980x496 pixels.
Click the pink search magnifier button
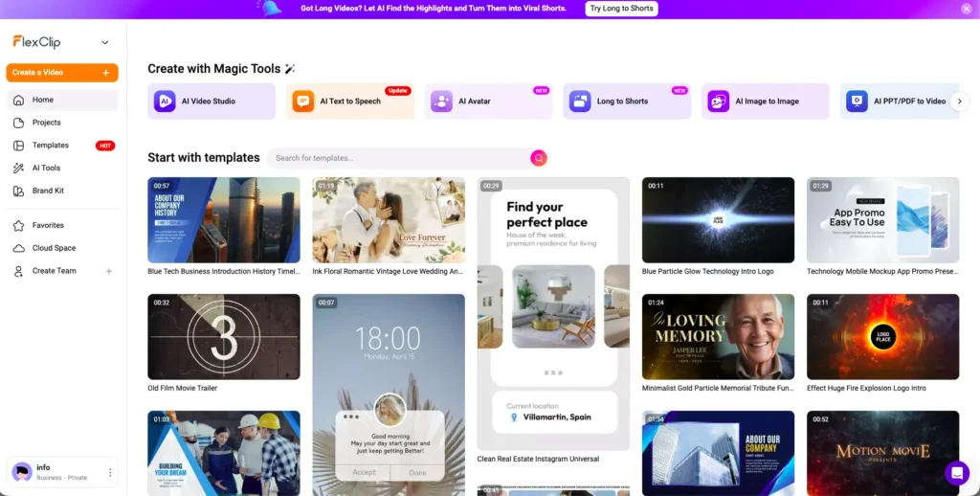pos(539,158)
